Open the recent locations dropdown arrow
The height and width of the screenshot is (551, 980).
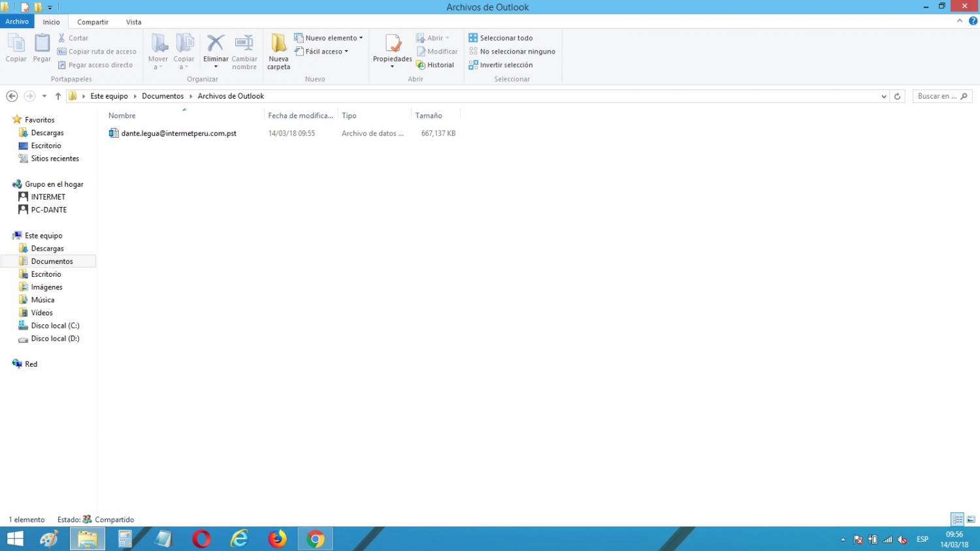44,96
